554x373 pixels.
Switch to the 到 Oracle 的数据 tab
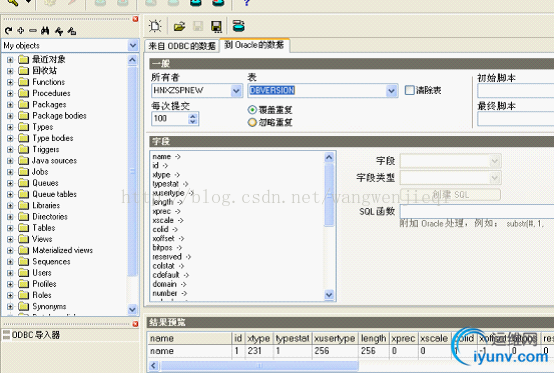254,45
